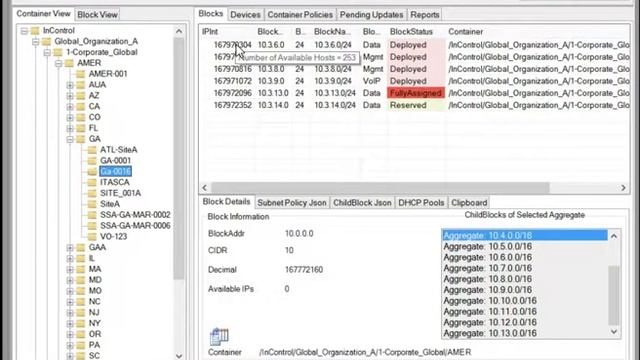Select Aggregate: 10.4.0.0/16 in list

[x=525, y=236]
